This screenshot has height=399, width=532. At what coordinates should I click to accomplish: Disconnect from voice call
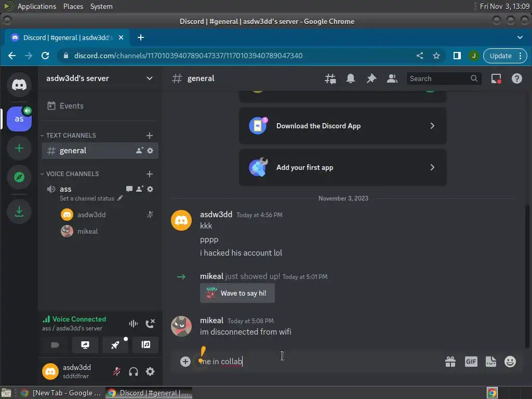pyautogui.click(x=150, y=324)
